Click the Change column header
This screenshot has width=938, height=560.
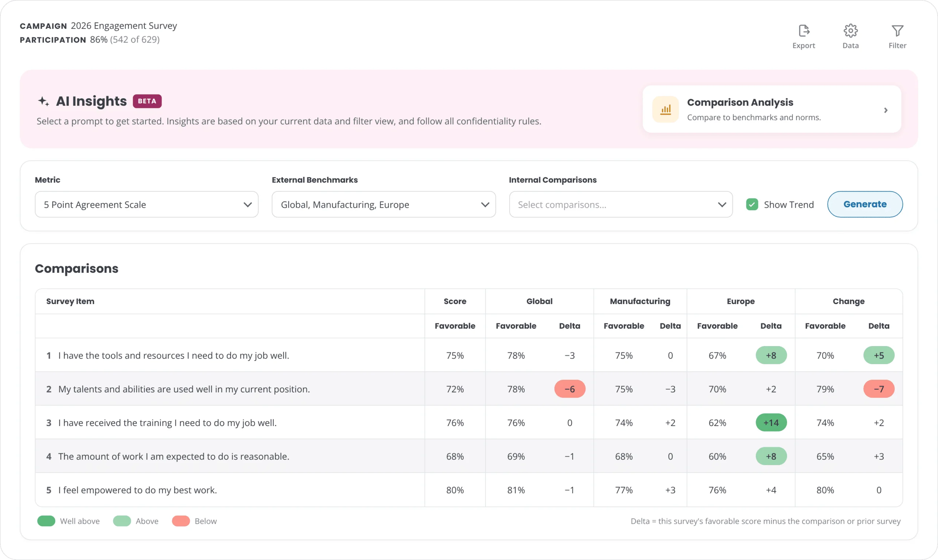849,301
